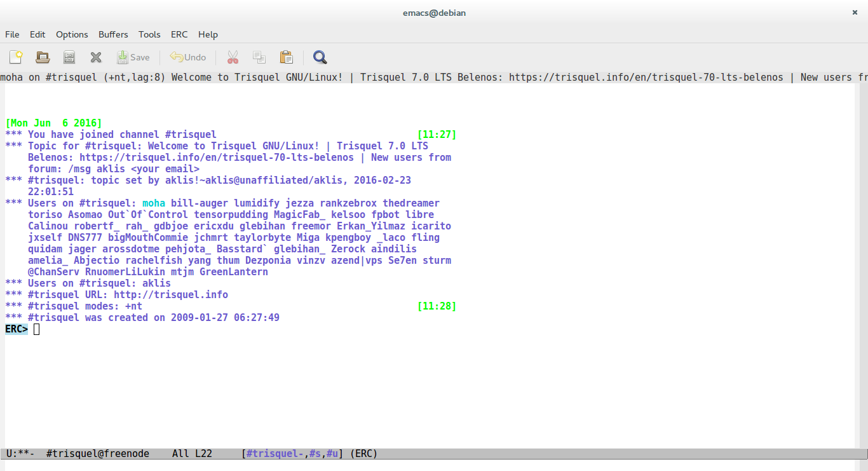Click the #trisquel- indicator in the mode line
The image size is (868, 471).
[x=275, y=454]
